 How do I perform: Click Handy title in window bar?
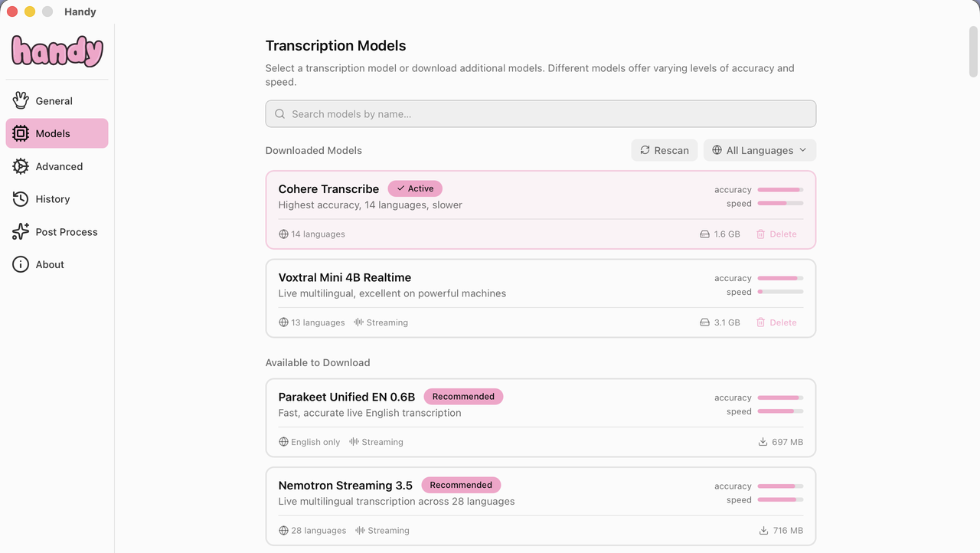(80, 11)
